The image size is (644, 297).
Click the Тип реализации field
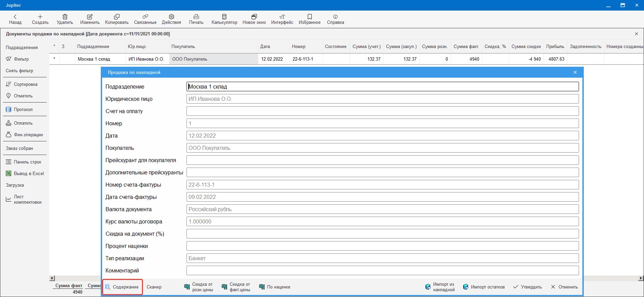(x=383, y=258)
